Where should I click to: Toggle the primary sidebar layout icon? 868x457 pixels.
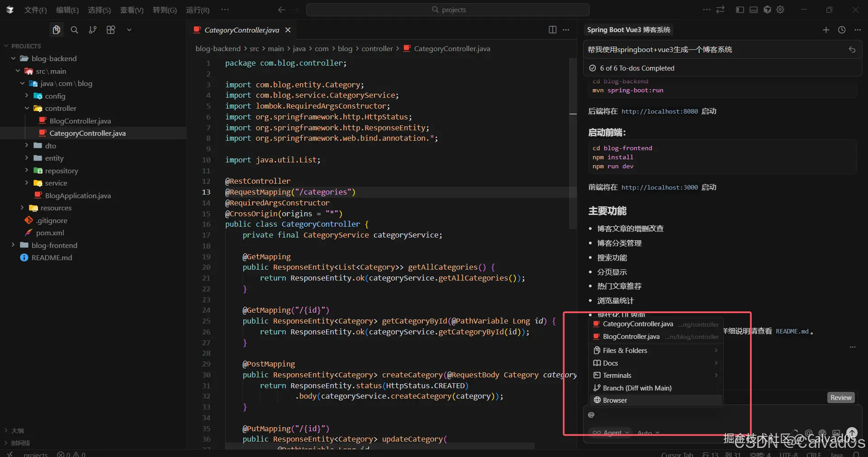click(x=740, y=10)
